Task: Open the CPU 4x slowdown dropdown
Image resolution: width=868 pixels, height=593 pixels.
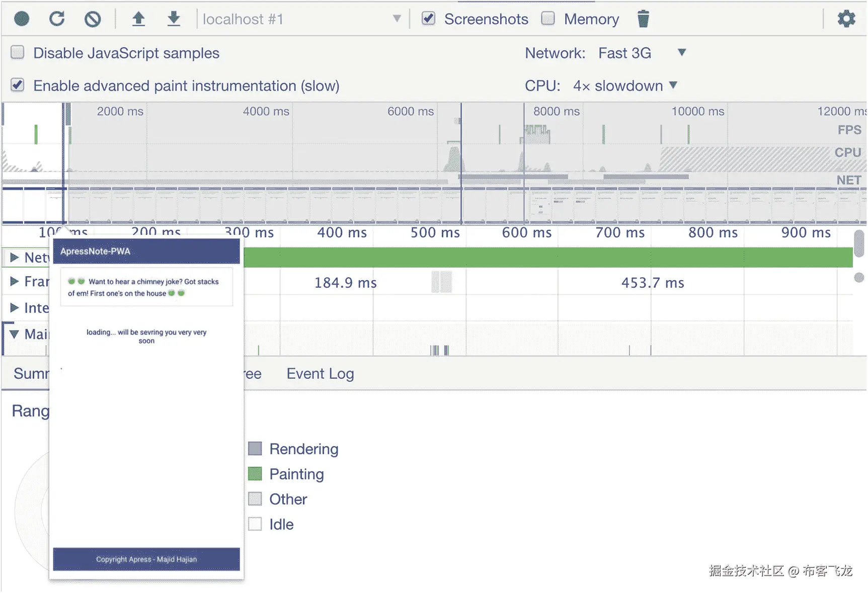Action: point(625,86)
